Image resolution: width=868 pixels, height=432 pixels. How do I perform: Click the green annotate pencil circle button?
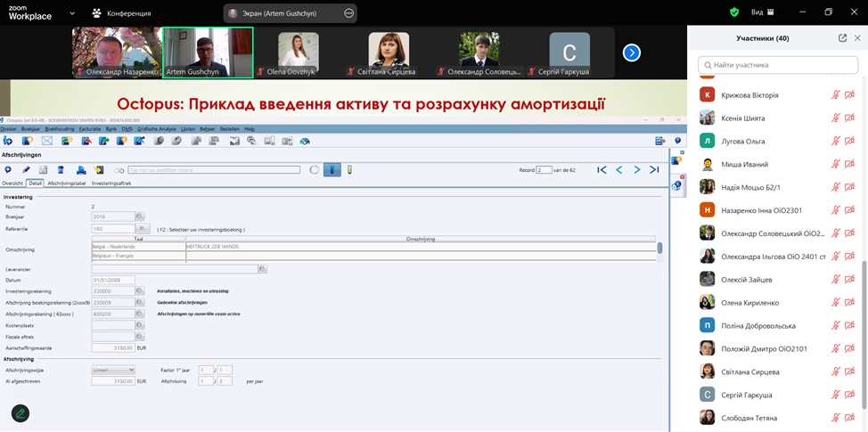(20, 413)
